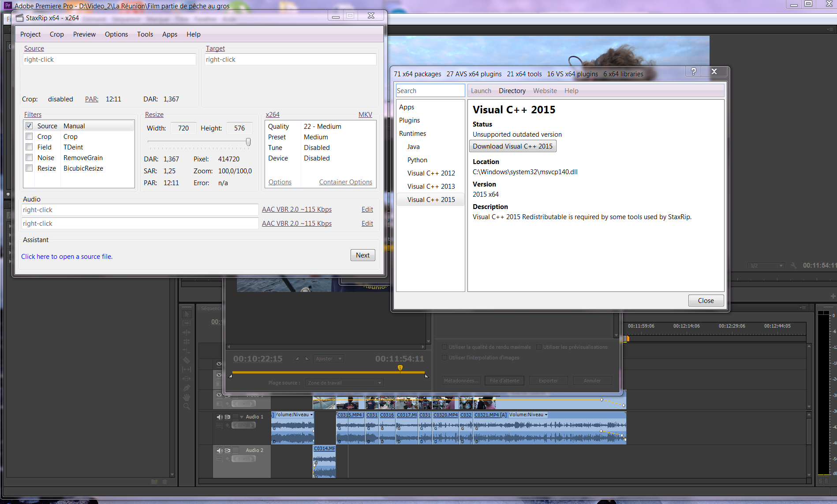Open the wrench settings icon in program monitor

click(793, 265)
